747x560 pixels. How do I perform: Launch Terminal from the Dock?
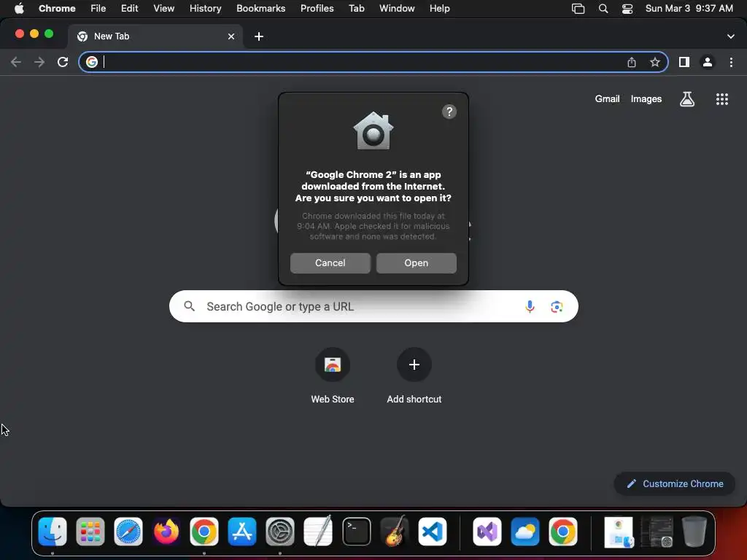click(x=356, y=532)
